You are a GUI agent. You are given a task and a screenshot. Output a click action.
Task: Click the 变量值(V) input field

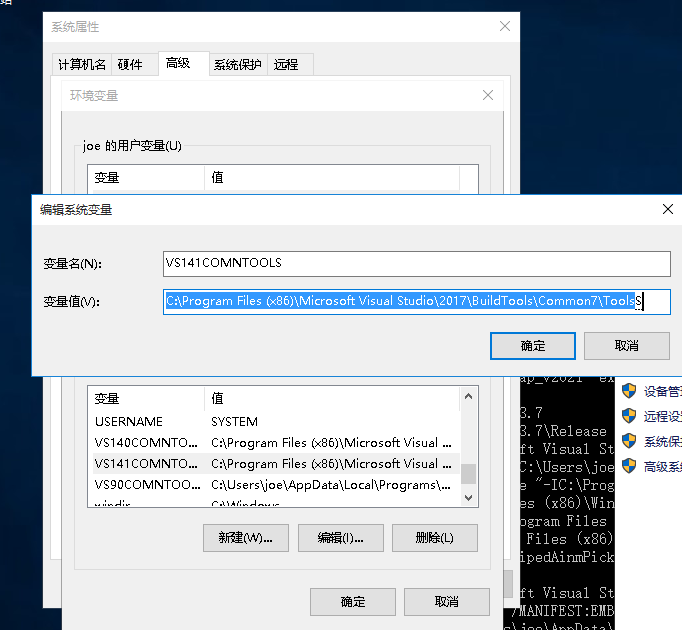417,302
